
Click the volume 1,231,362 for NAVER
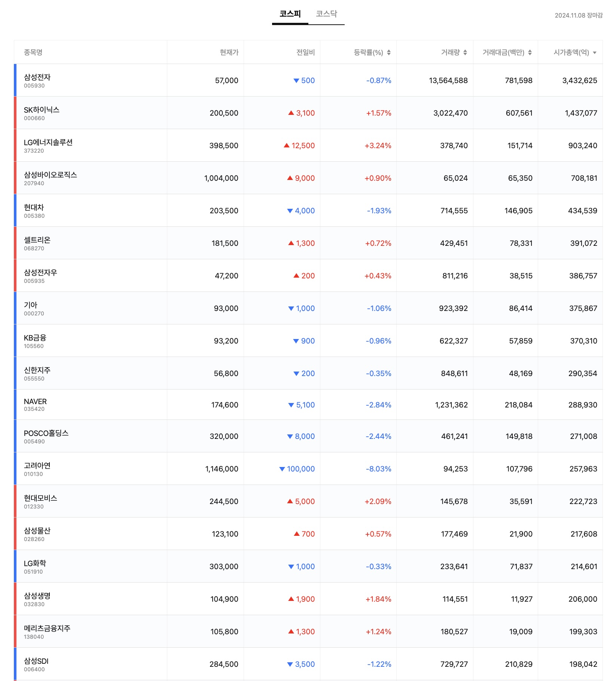click(451, 405)
